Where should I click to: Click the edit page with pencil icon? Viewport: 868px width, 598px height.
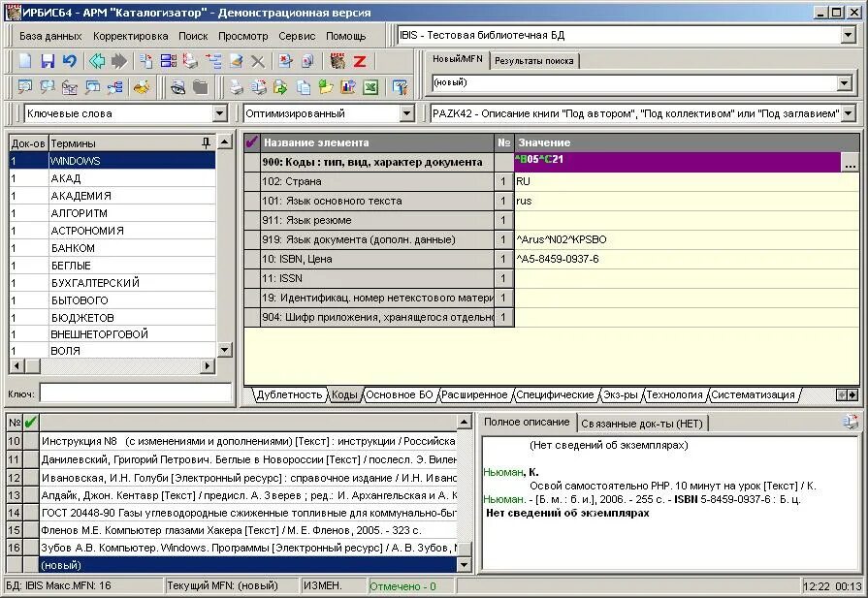[236, 61]
